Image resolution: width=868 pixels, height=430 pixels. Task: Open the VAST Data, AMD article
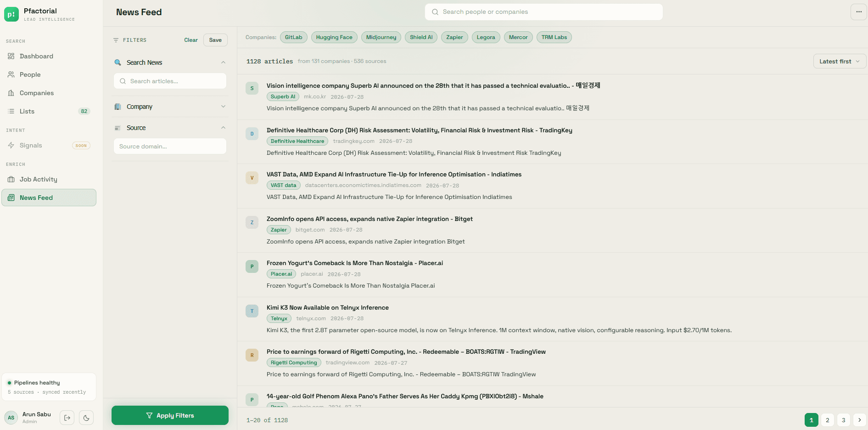pos(394,174)
